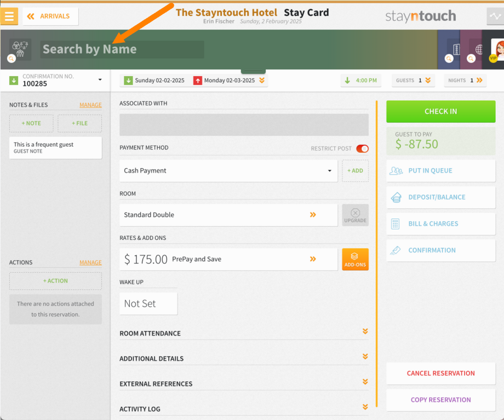504x420 pixels.
Task: Click the Check In button
Action: tap(440, 112)
